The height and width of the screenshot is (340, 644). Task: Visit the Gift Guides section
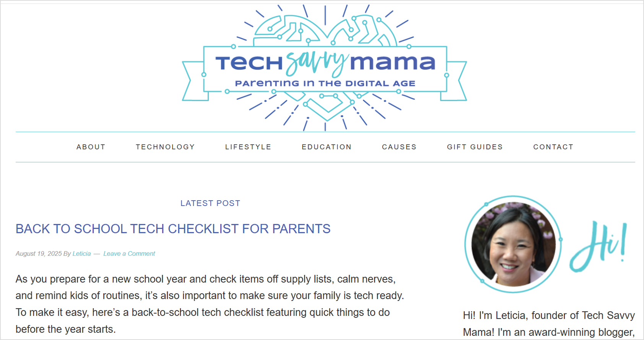tap(475, 147)
